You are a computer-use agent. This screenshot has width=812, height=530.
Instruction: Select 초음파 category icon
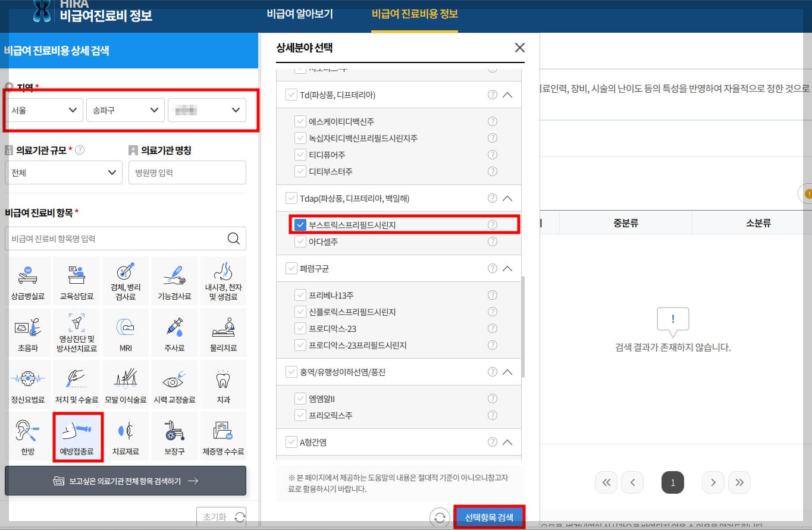click(28, 333)
